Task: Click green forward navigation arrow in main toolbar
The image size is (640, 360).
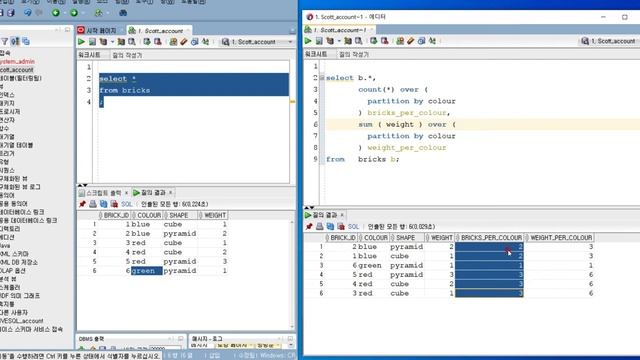Action: (74, 13)
